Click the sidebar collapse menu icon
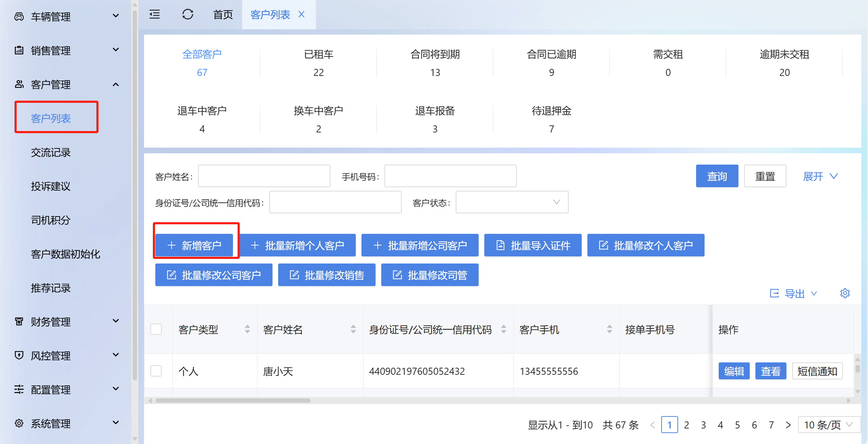 [x=155, y=14]
